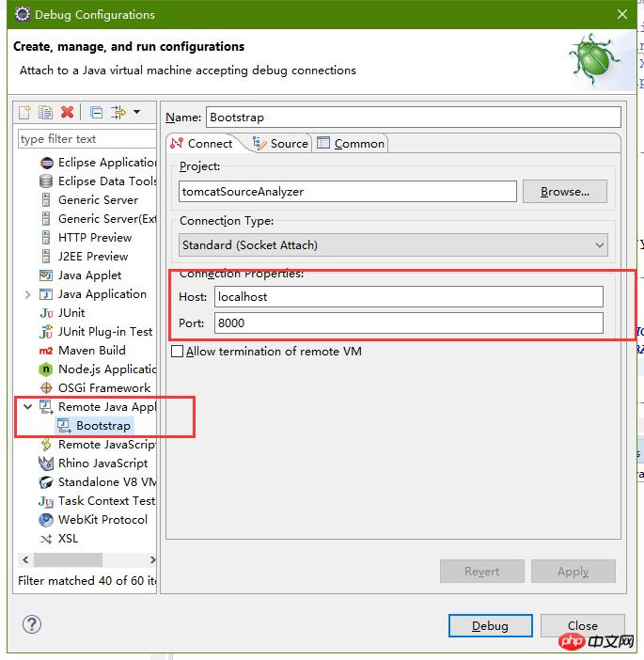Select the HTTP Preview entry text

click(x=95, y=238)
